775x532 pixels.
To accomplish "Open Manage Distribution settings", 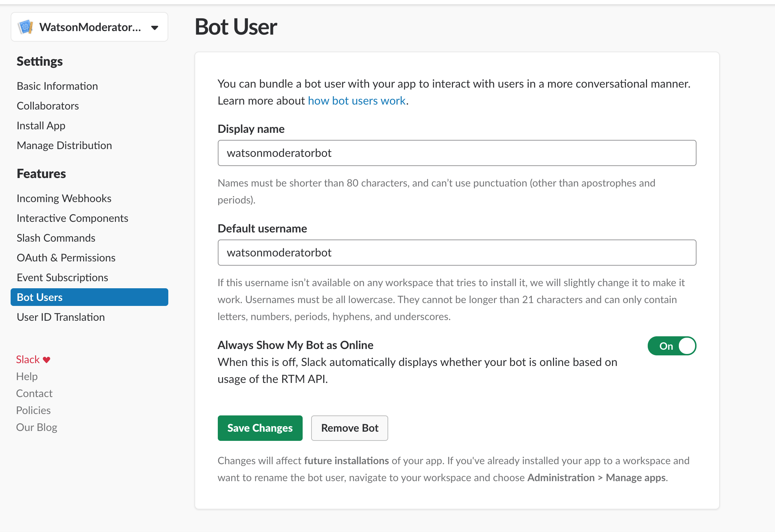I will [x=64, y=145].
